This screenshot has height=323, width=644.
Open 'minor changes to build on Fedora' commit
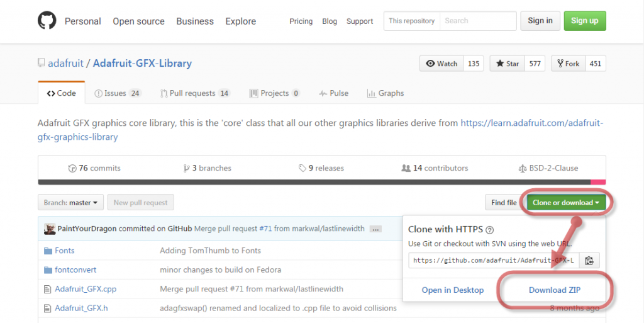click(221, 270)
